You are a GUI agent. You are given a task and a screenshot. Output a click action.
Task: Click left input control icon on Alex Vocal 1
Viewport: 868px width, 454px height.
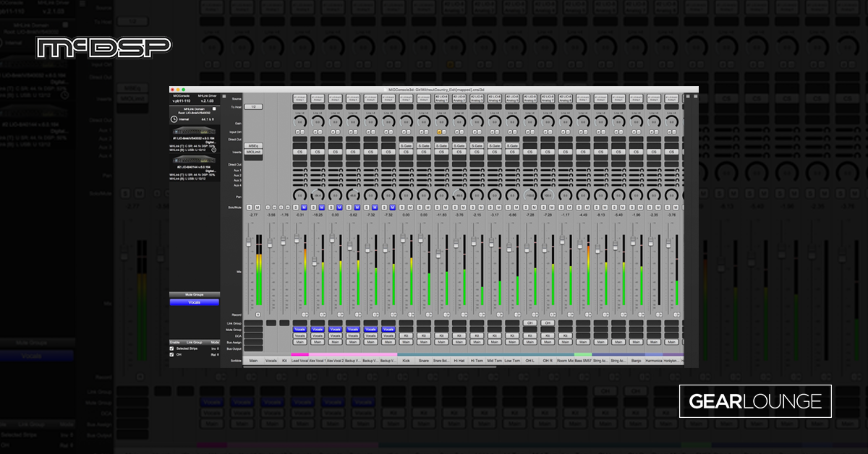[315, 132]
